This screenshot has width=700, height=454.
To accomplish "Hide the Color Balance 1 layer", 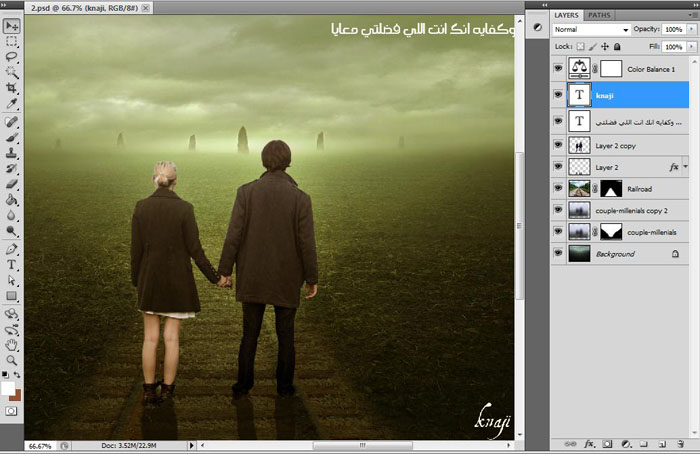I will (x=558, y=69).
